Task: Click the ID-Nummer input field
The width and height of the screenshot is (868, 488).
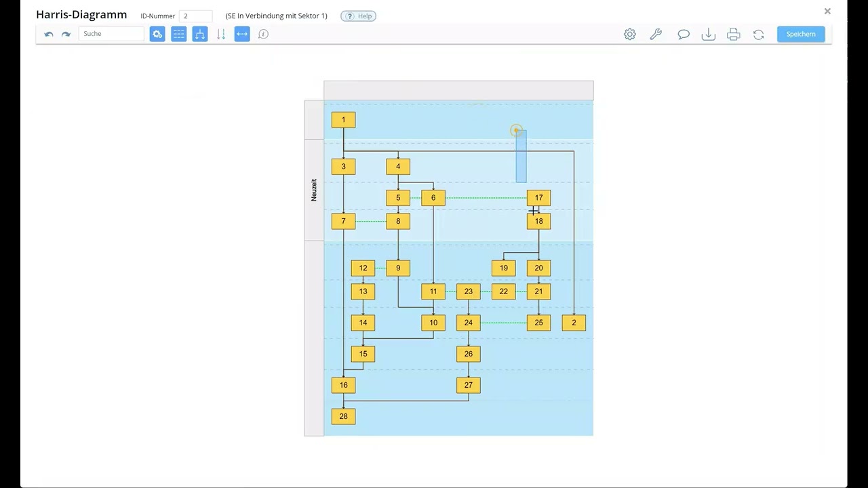Action: [196, 16]
